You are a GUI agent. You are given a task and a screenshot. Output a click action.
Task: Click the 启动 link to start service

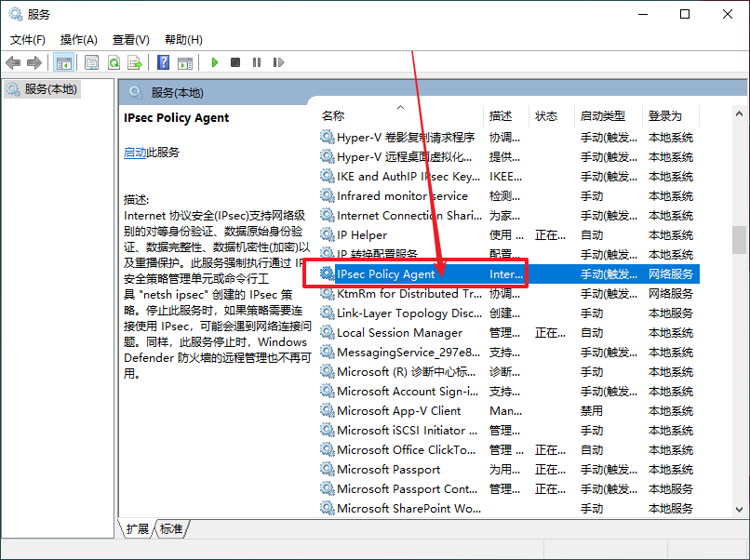pyautogui.click(x=135, y=153)
